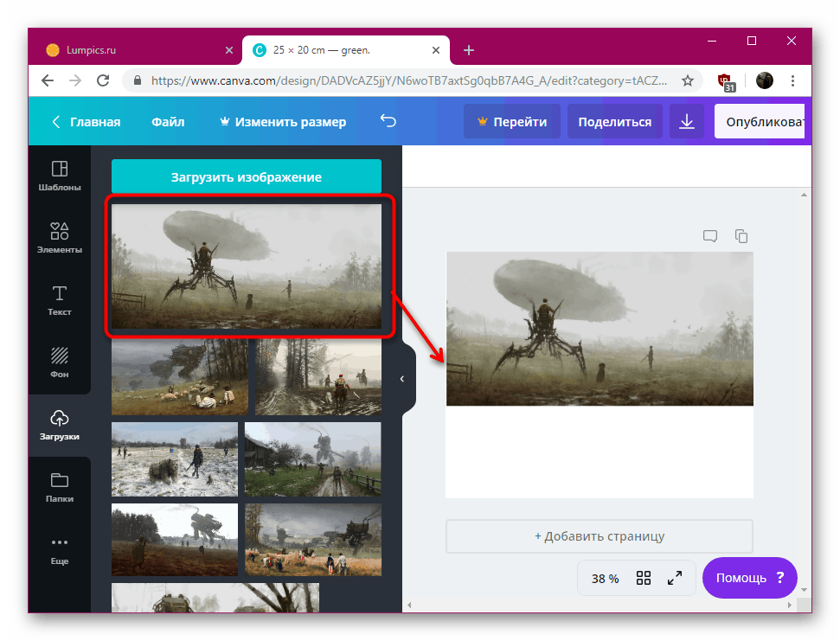Viewport: 840px width, 641px height.
Task: Close the Canva design tab
Action: point(436,50)
